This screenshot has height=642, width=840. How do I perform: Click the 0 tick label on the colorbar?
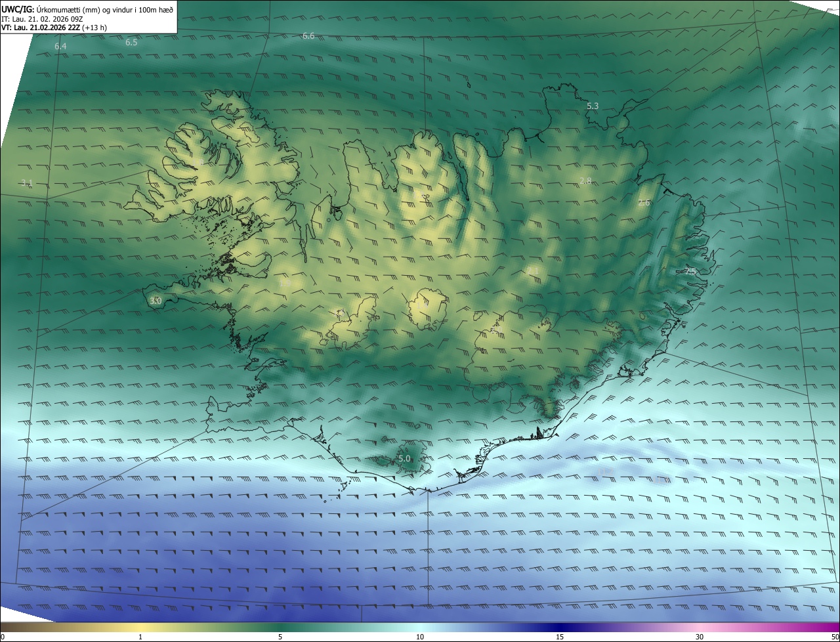tap(3, 637)
